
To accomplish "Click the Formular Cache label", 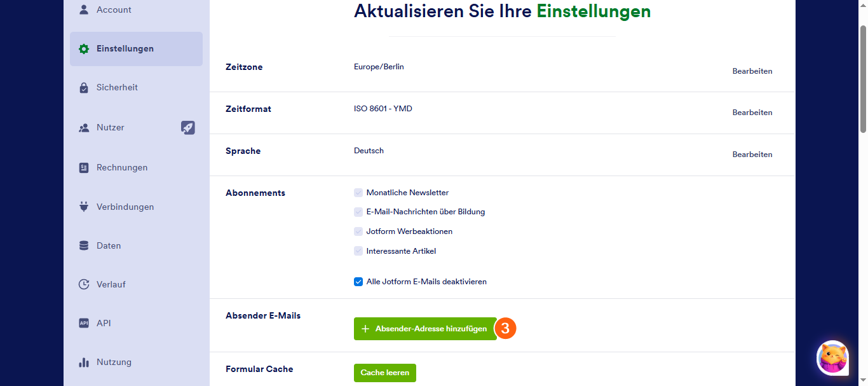I will click(259, 369).
